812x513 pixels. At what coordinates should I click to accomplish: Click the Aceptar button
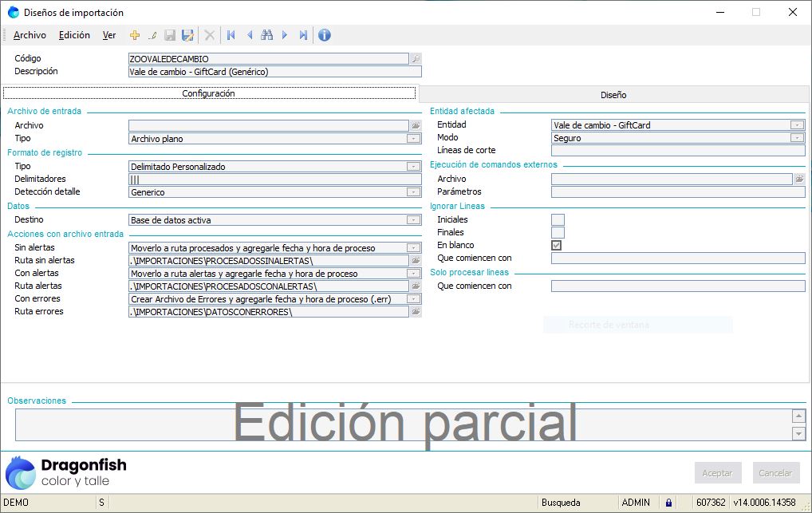tap(718, 472)
